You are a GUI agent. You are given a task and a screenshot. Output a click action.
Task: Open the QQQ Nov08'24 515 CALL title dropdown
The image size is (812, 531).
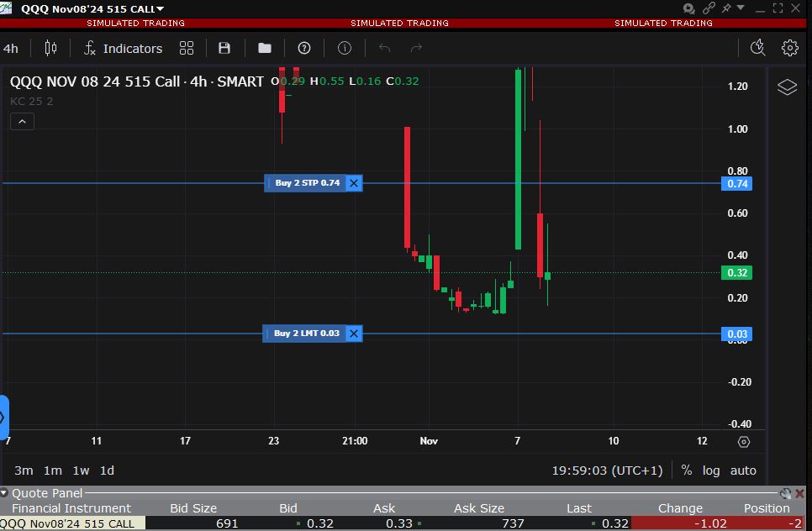160,8
